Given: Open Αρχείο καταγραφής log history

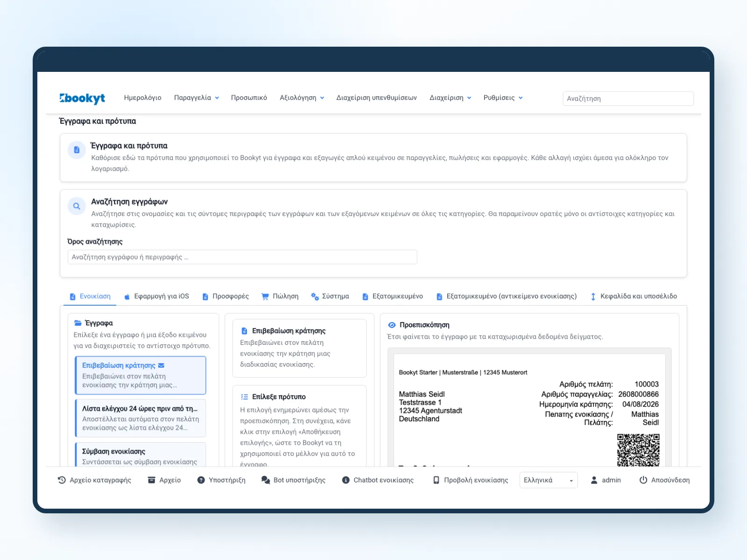Looking at the screenshot, I should pyautogui.click(x=94, y=480).
